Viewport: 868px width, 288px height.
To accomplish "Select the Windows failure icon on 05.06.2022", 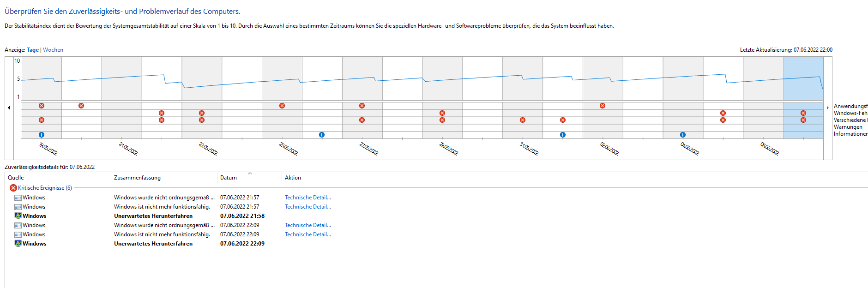I will coord(723,113).
